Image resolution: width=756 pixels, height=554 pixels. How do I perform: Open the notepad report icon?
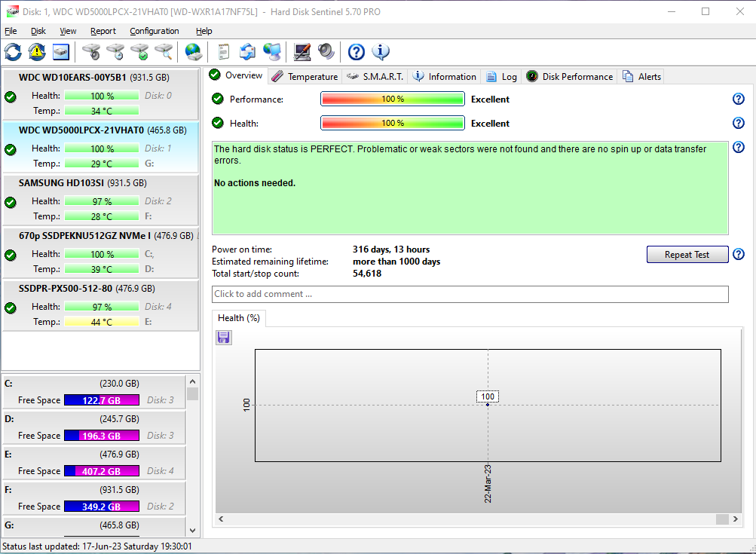pyautogui.click(x=223, y=51)
